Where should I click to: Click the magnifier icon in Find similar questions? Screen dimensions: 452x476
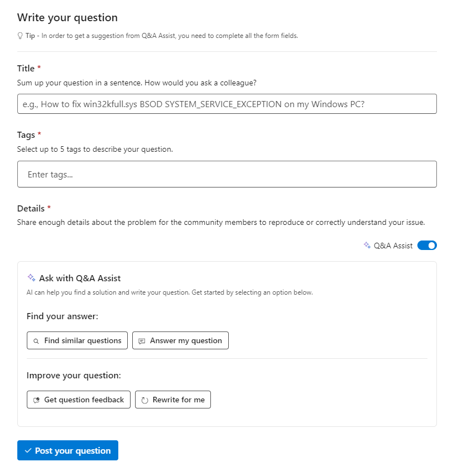[36, 341]
